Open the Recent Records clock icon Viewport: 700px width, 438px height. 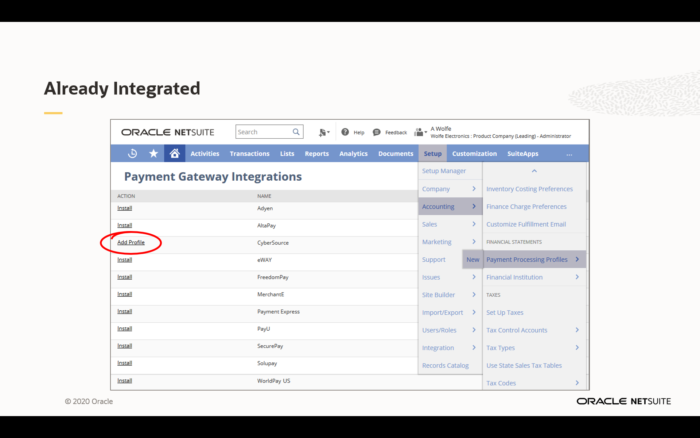point(132,154)
